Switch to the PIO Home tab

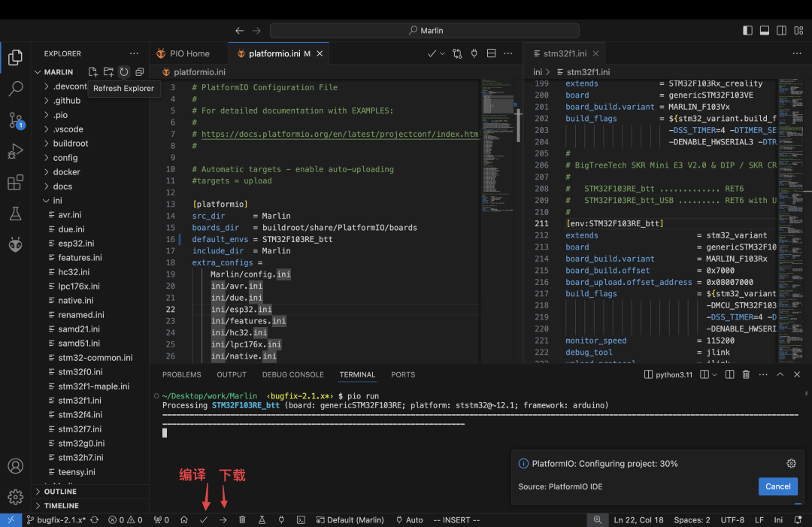pos(189,53)
